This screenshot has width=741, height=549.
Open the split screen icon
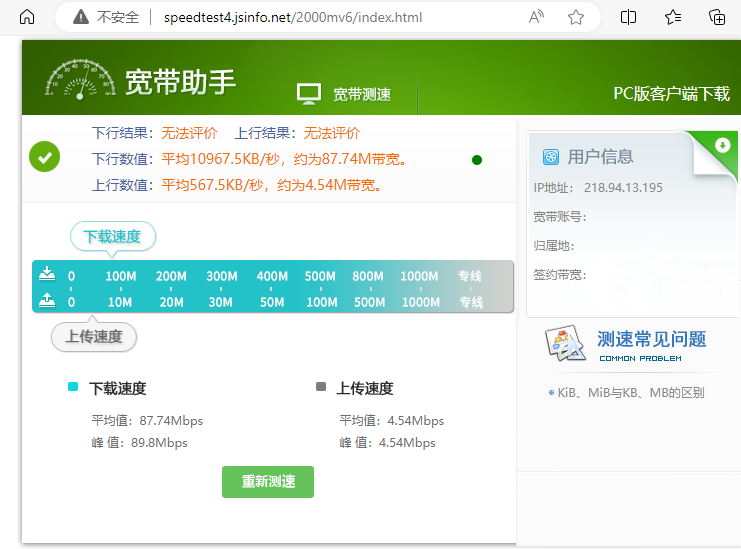pos(629,17)
